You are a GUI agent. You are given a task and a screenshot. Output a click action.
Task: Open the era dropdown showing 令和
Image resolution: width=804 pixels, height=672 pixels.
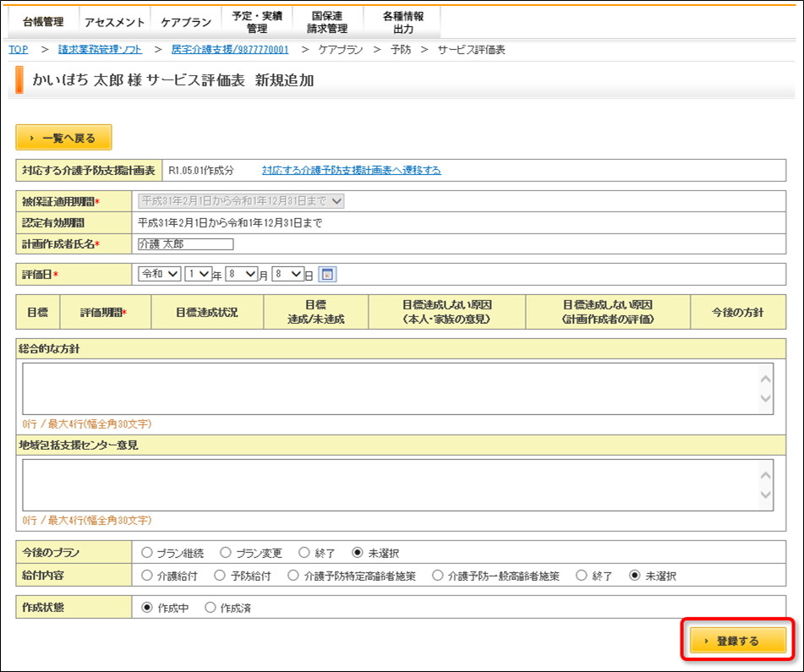point(160,274)
